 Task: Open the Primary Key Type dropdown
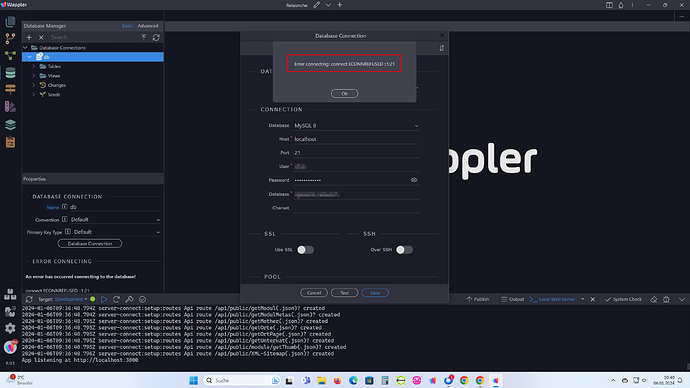click(x=116, y=232)
